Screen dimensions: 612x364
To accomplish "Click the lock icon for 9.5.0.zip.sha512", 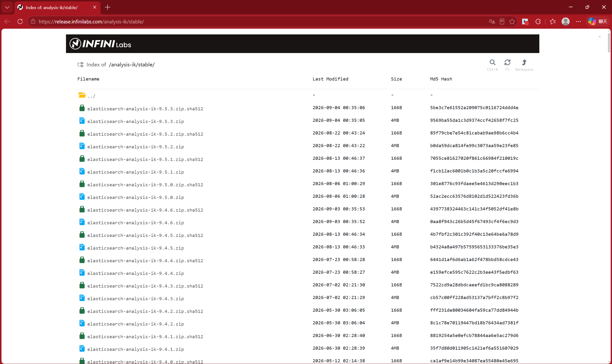I will (82, 184).
